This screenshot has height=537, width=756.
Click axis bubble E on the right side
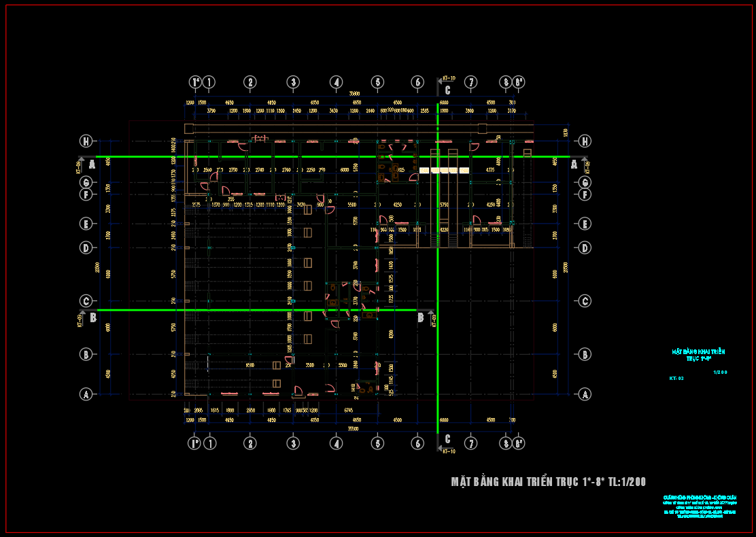585,224
